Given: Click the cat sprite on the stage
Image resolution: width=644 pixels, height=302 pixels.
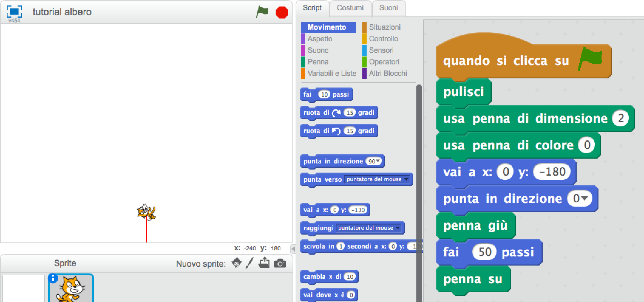Looking at the screenshot, I should coord(146,211).
